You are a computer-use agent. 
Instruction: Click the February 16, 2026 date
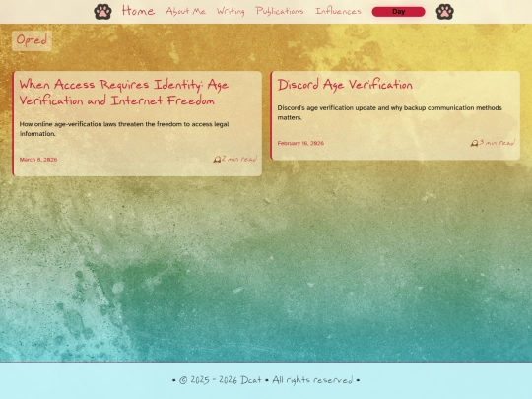[x=300, y=143]
